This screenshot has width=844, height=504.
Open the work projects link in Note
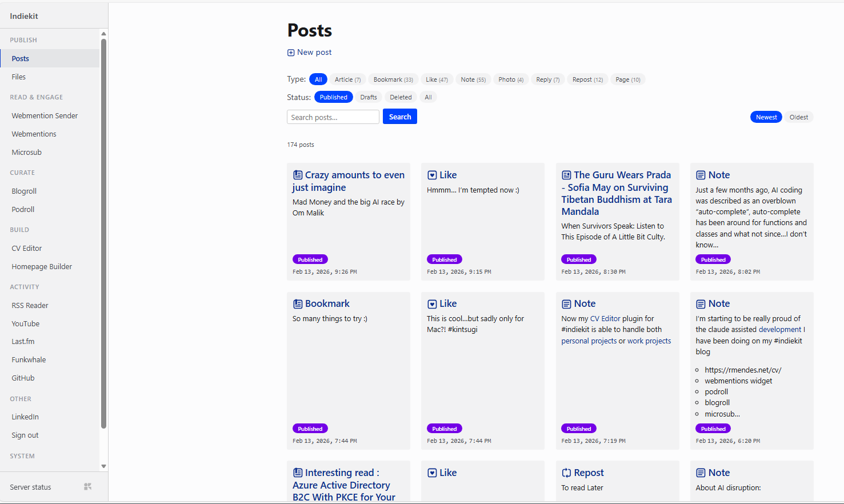(649, 341)
